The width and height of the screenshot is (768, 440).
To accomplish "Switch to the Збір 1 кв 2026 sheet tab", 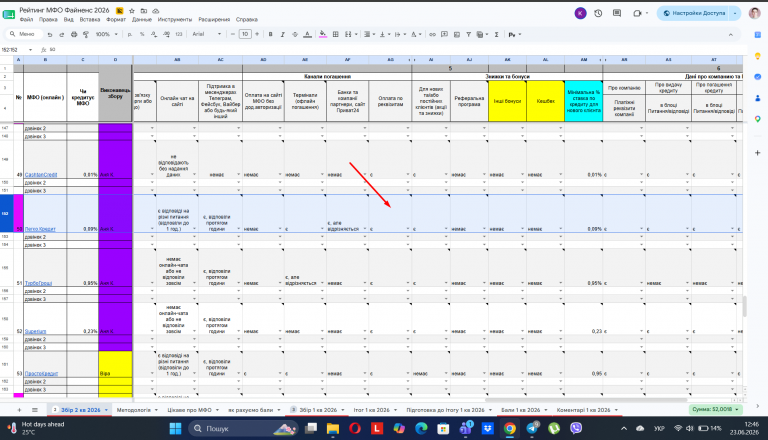I will (318, 410).
